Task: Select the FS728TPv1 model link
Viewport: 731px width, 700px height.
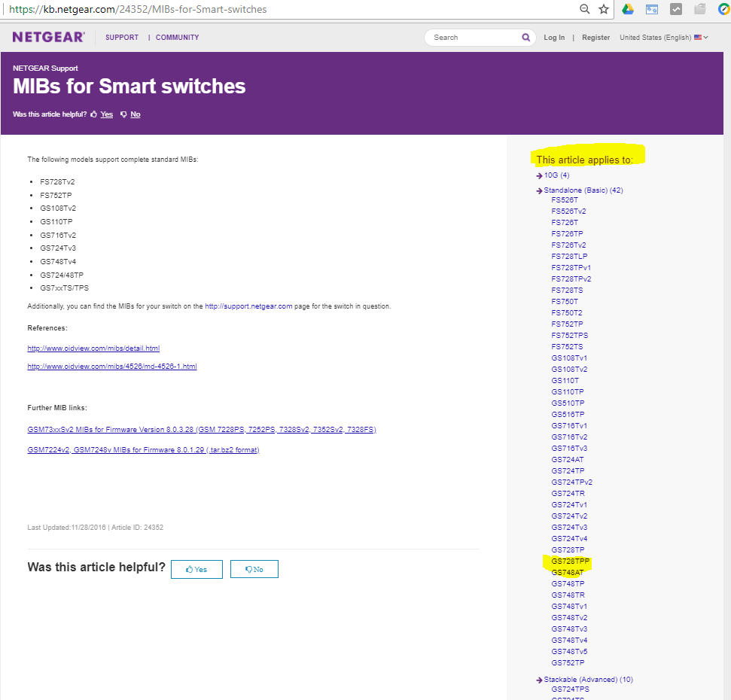Action: pyautogui.click(x=571, y=267)
